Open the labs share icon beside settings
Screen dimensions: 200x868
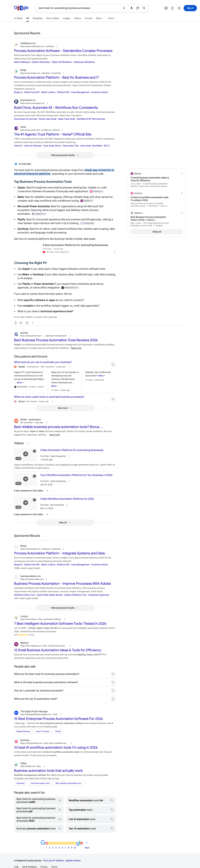(172, 8)
